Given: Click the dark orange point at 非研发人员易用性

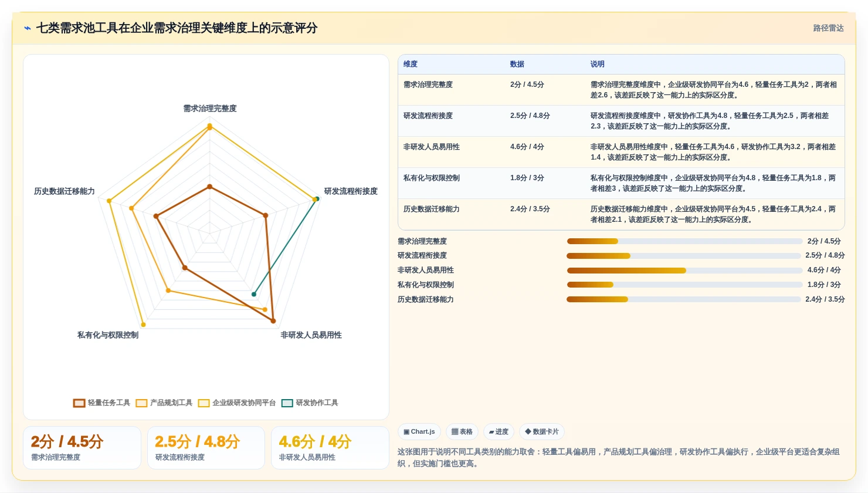Looking at the screenshot, I should pyautogui.click(x=273, y=320).
